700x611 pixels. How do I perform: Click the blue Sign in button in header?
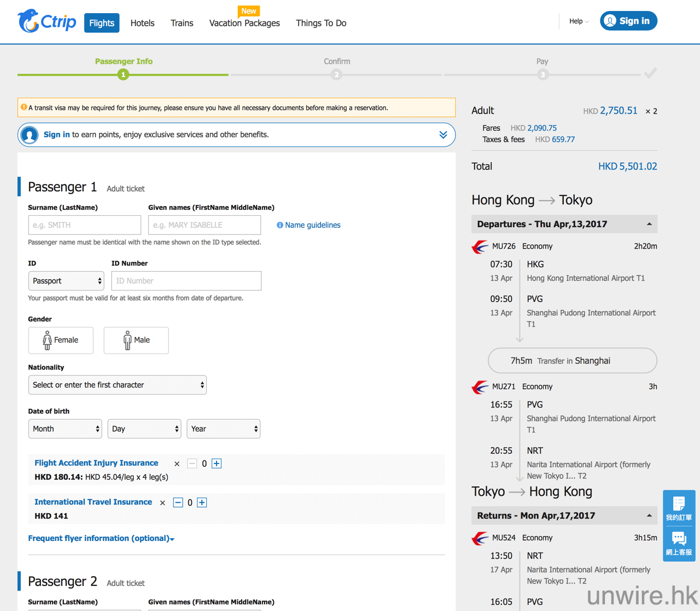(628, 21)
